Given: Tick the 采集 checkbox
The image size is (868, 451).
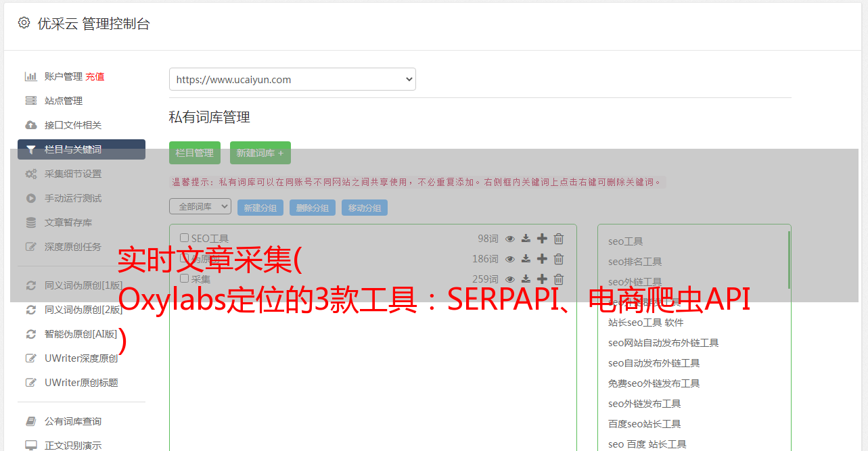Looking at the screenshot, I should pos(184,279).
